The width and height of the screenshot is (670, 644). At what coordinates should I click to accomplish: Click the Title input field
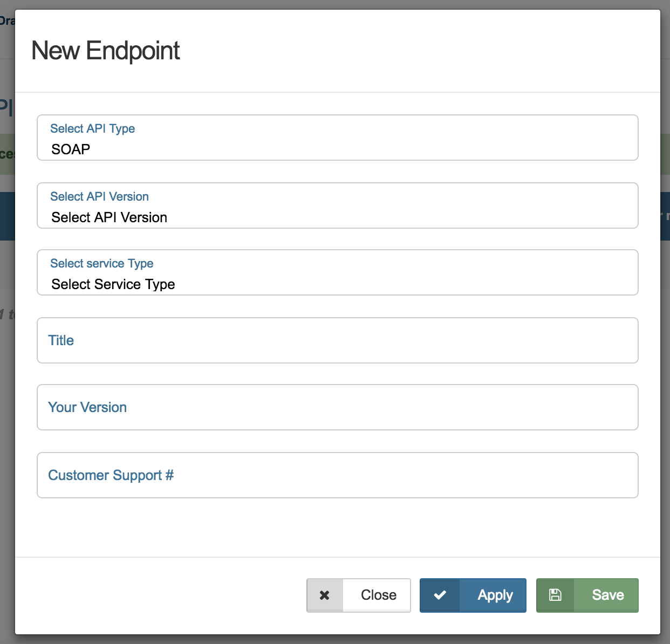pos(337,340)
